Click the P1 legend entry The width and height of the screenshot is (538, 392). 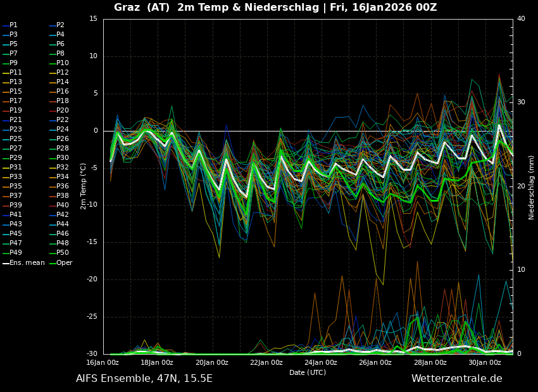(10, 25)
